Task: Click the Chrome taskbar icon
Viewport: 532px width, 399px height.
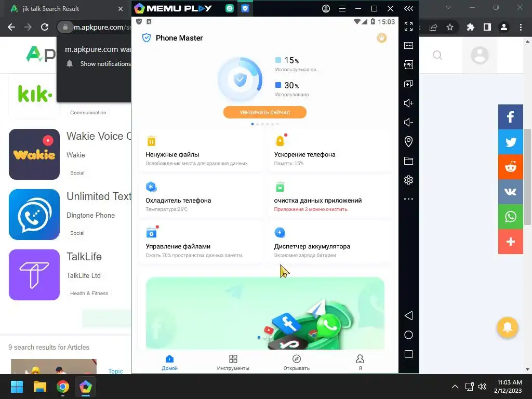Action: click(63, 387)
